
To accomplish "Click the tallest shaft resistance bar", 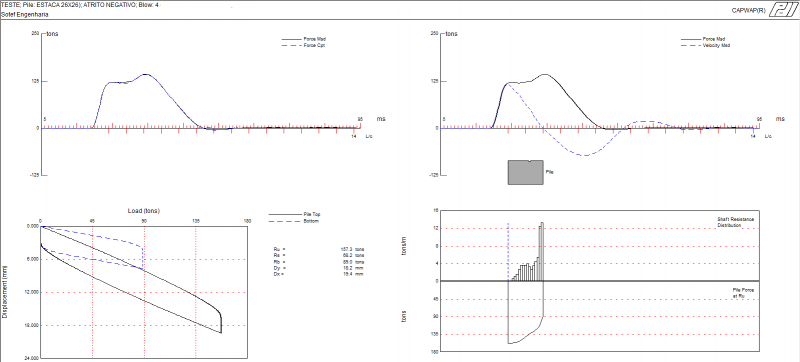I will (542, 251).
